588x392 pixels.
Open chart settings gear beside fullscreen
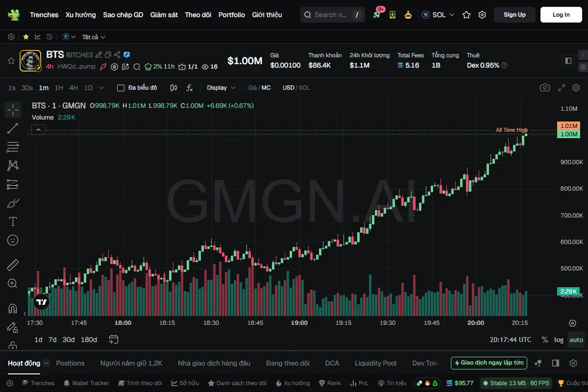pyautogui.click(x=576, y=88)
